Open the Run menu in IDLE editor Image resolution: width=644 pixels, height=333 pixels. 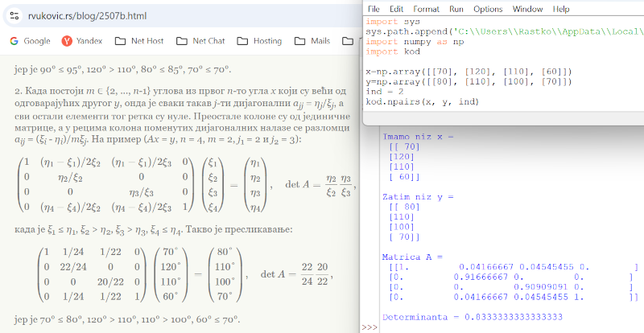tap(456, 9)
